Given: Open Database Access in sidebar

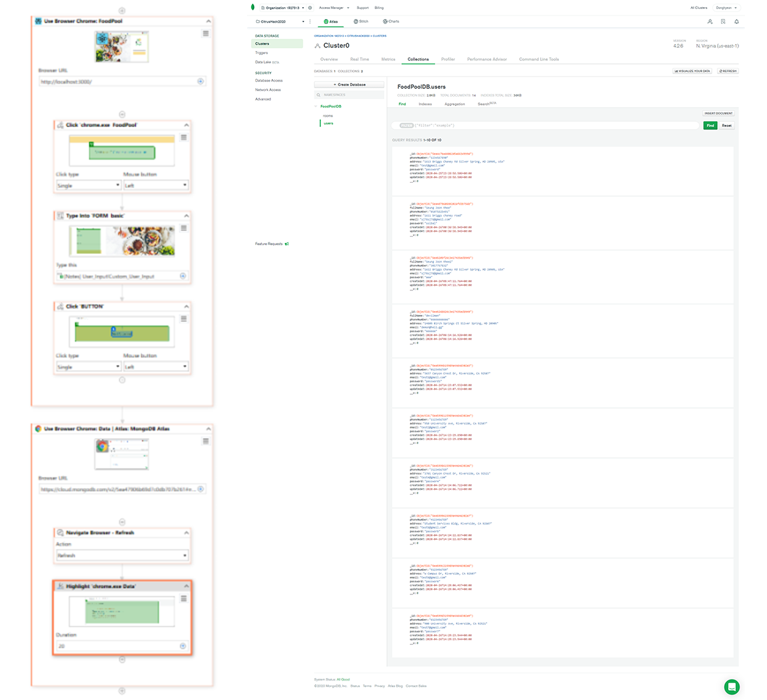Looking at the screenshot, I should 269,80.
